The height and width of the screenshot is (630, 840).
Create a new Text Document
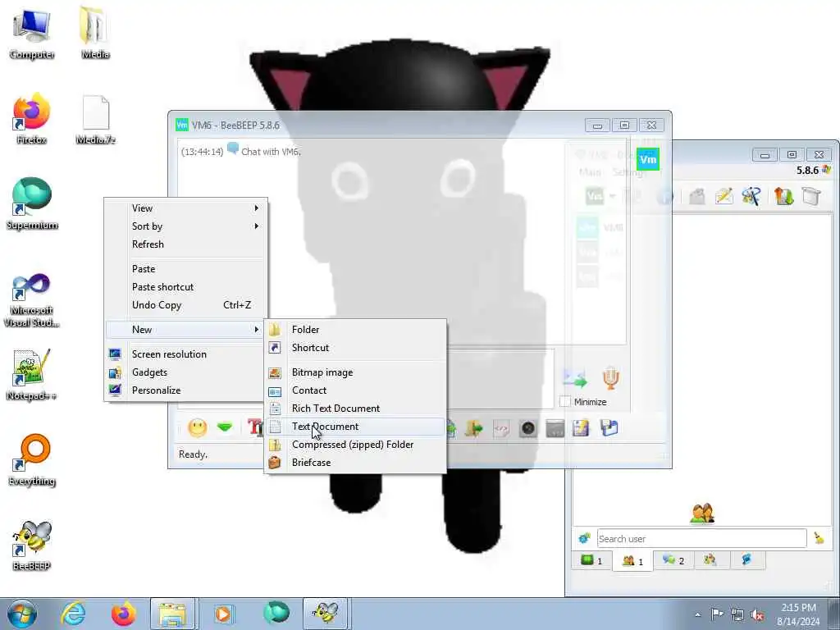tap(355, 427)
